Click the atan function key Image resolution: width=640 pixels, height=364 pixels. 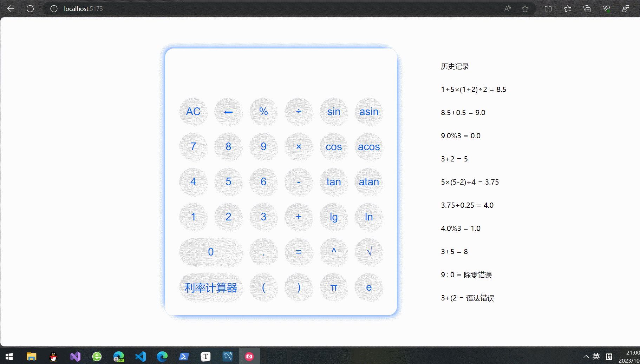pos(368,182)
